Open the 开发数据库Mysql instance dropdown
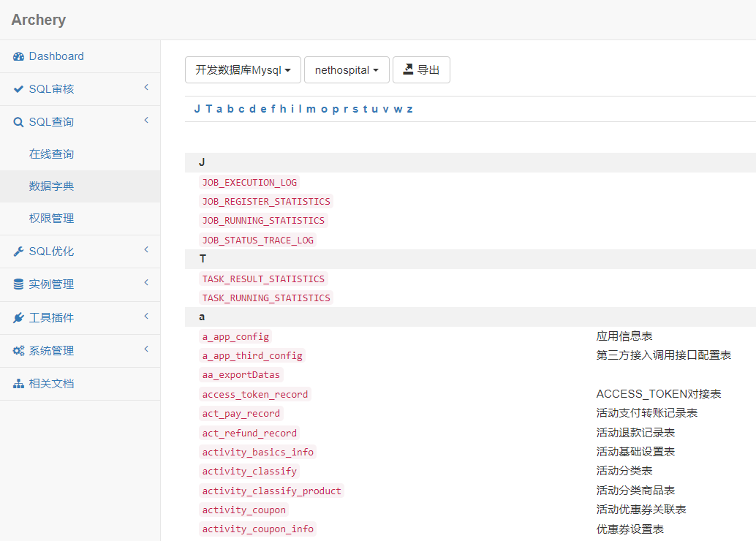The width and height of the screenshot is (756, 541). pos(243,70)
